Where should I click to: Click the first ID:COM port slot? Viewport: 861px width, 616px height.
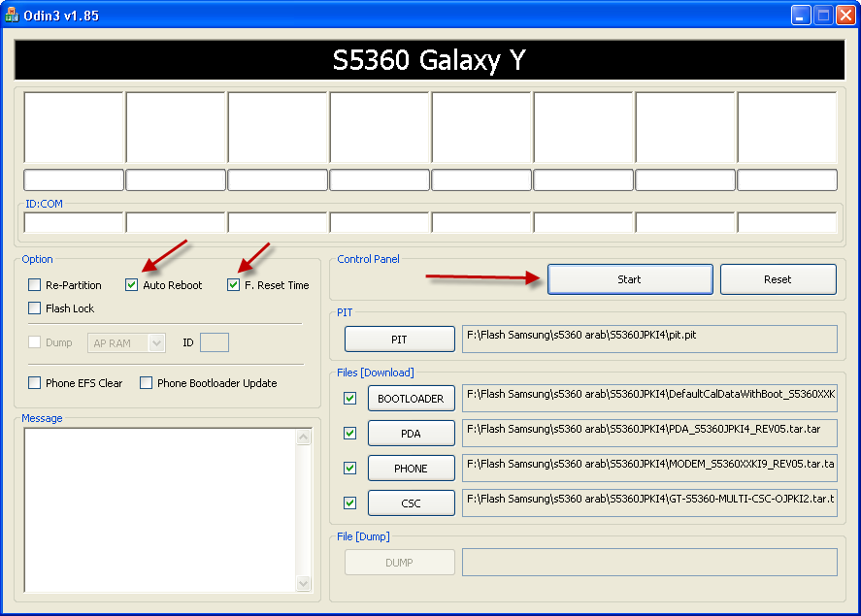(74, 223)
